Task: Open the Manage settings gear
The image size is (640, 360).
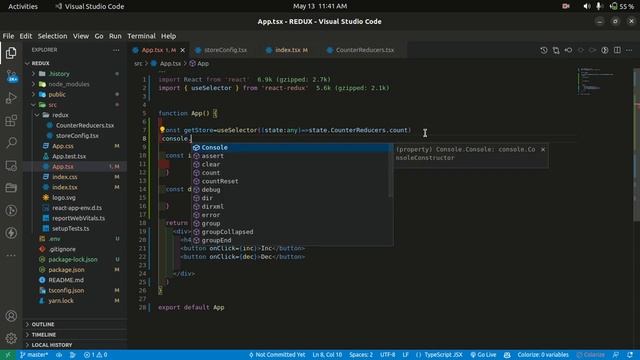Action: pos(11,338)
